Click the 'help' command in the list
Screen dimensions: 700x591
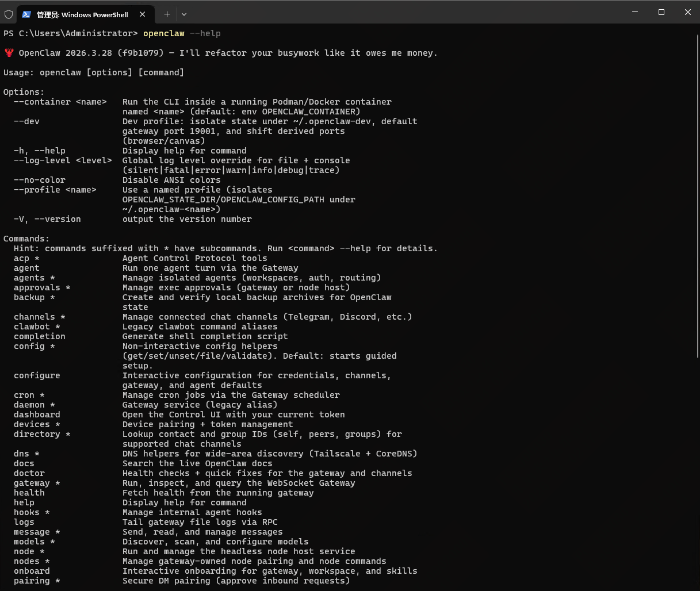point(24,502)
